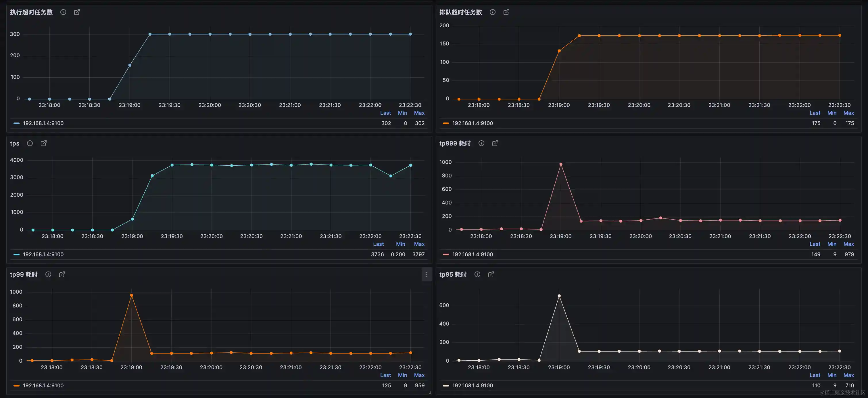
Task: Click info icon on tp999 耗时 panel
Action: click(481, 143)
